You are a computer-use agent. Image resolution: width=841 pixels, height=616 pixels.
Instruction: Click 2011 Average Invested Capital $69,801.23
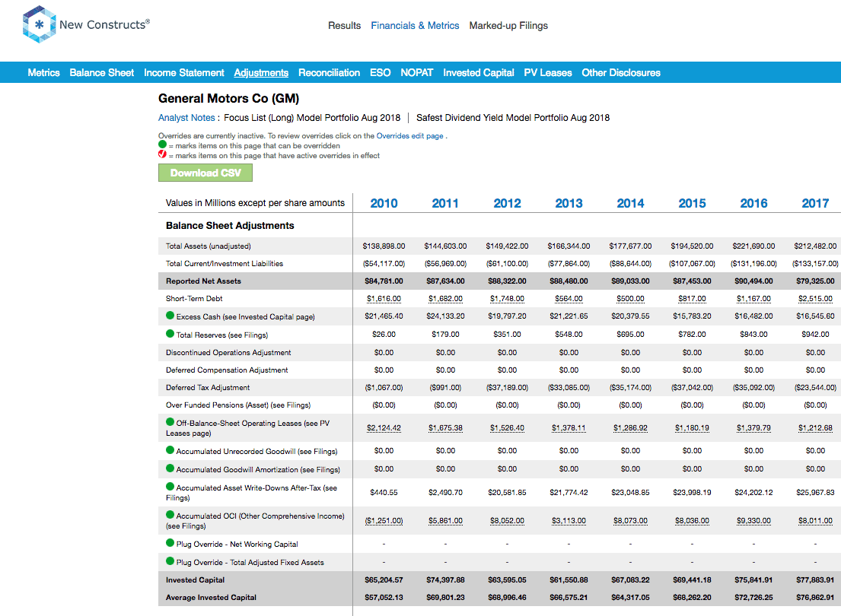click(x=445, y=597)
